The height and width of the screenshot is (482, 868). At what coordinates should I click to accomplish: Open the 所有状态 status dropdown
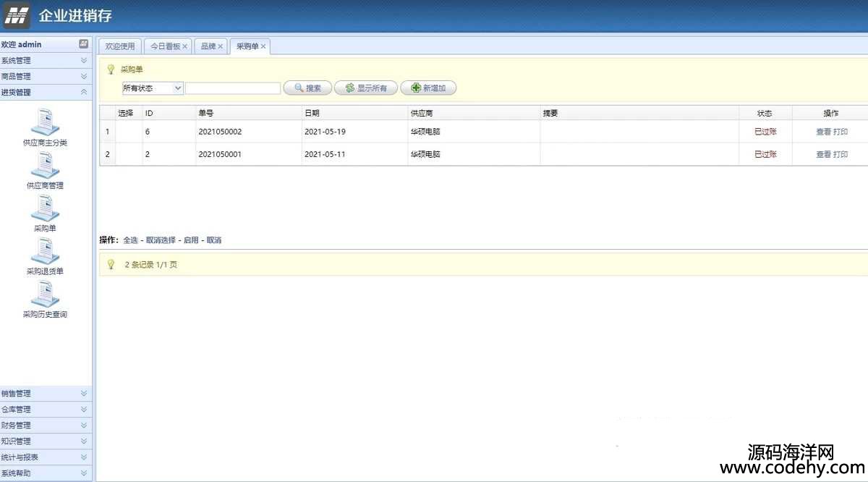click(152, 88)
